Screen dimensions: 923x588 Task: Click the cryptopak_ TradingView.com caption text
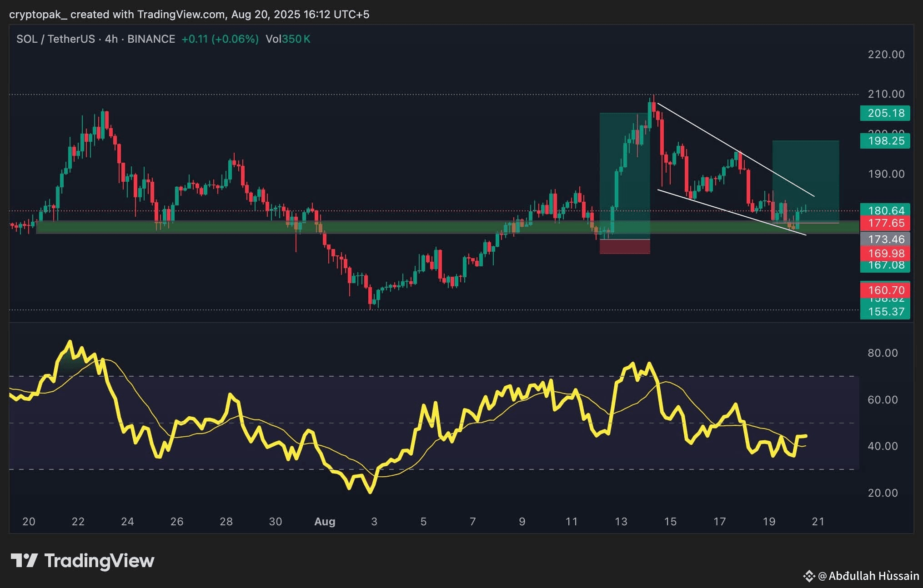point(189,15)
